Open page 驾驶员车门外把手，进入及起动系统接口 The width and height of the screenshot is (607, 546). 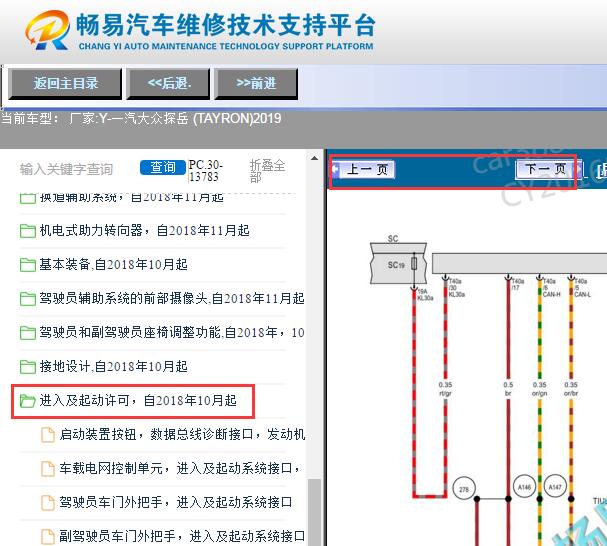(176, 503)
